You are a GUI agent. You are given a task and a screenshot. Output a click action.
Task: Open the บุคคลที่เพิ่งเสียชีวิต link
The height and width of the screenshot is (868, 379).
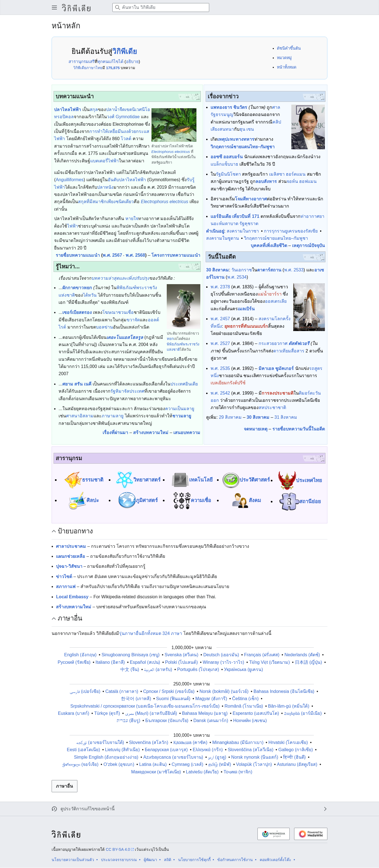point(269,245)
